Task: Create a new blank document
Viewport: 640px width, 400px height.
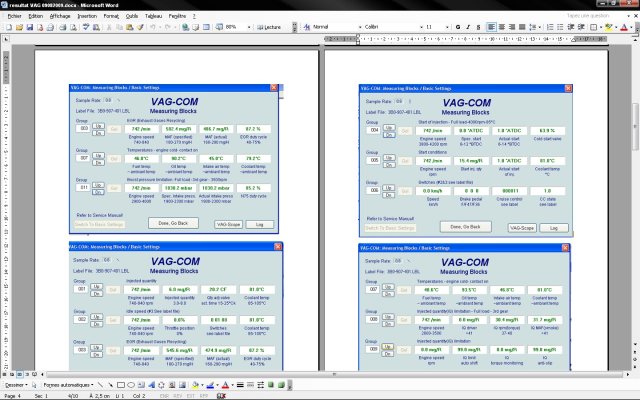Action: [9, 27]
